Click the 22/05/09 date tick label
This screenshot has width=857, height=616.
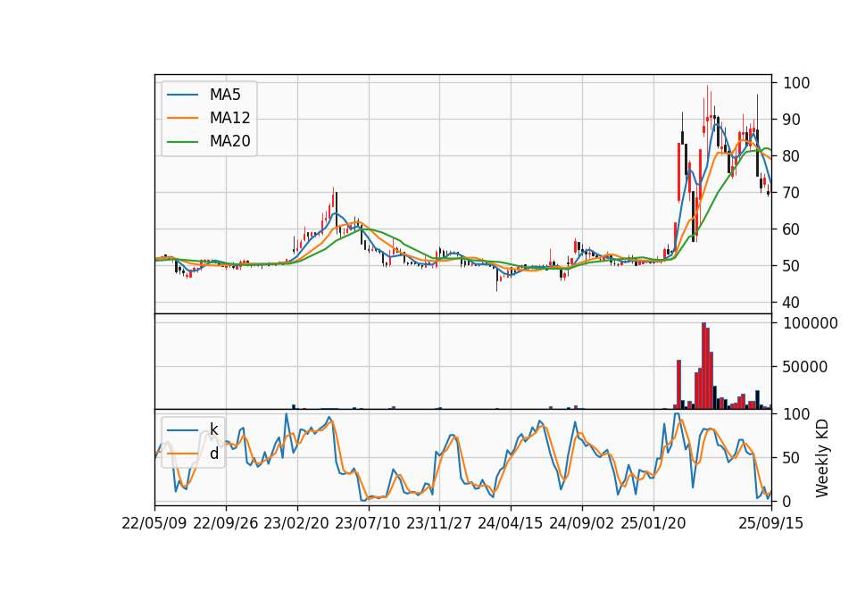pos(154,523)
